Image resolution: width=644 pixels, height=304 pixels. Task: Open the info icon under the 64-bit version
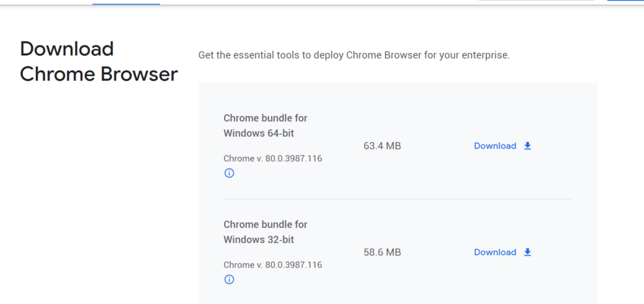click(x=229, y=173)
